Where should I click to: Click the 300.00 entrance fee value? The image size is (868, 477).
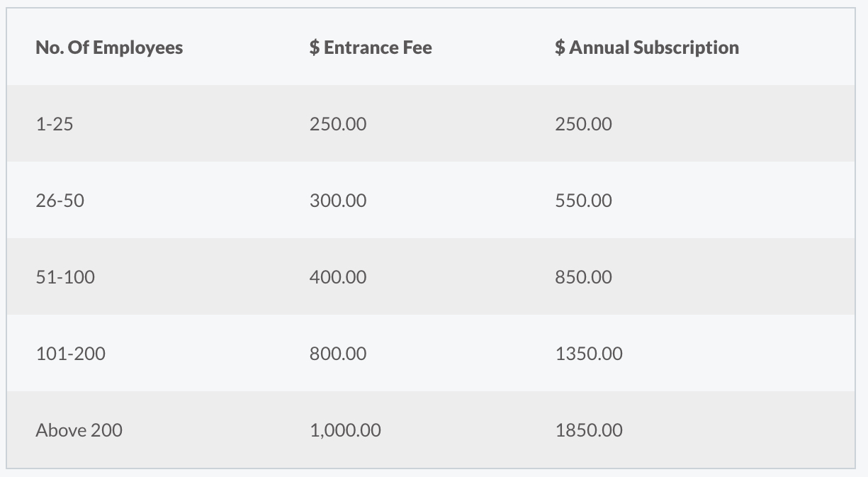(338, 201)
